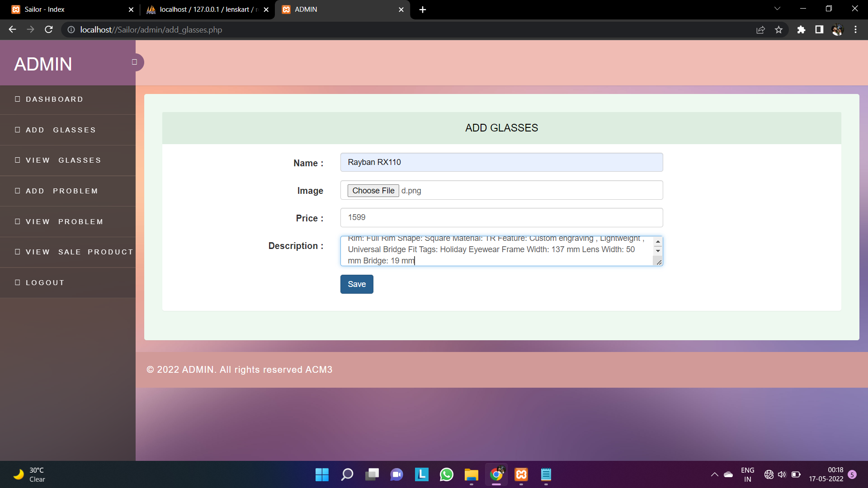Open WhatsApp from the taskbar
This screenshot has height=488, width=868.
coord(446,474)
